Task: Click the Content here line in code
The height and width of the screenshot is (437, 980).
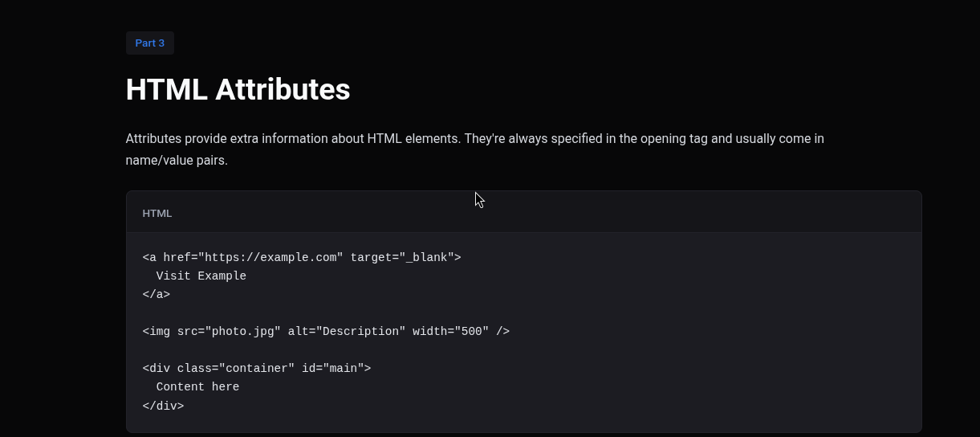Action: pos(197,387)
